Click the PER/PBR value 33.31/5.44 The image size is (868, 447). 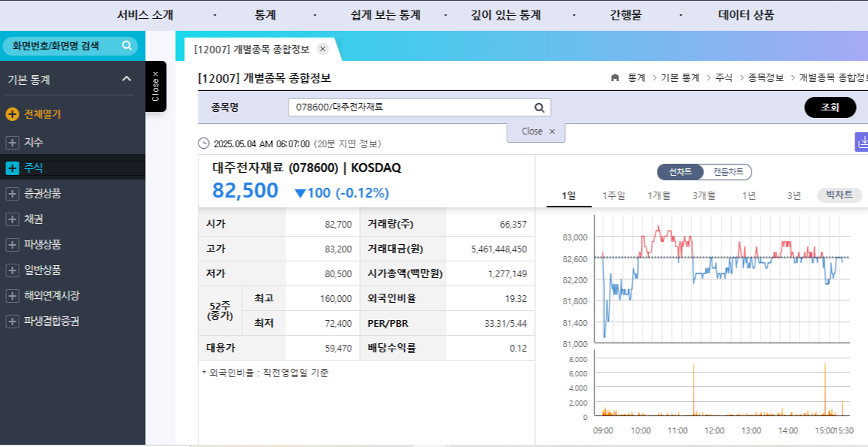tap(506, 324)
